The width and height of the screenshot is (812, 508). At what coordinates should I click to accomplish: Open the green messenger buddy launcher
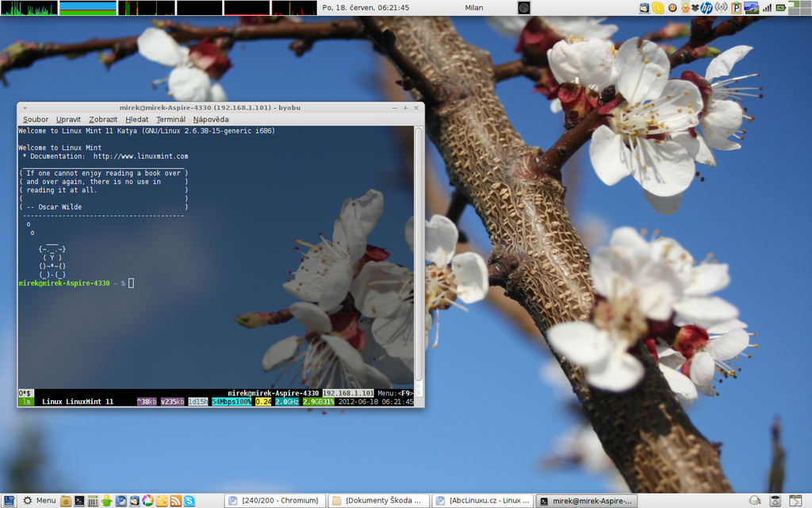(107, 501)
